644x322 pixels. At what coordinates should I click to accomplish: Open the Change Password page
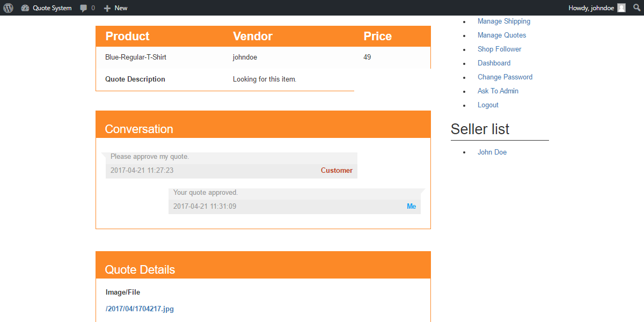point(505,77)
